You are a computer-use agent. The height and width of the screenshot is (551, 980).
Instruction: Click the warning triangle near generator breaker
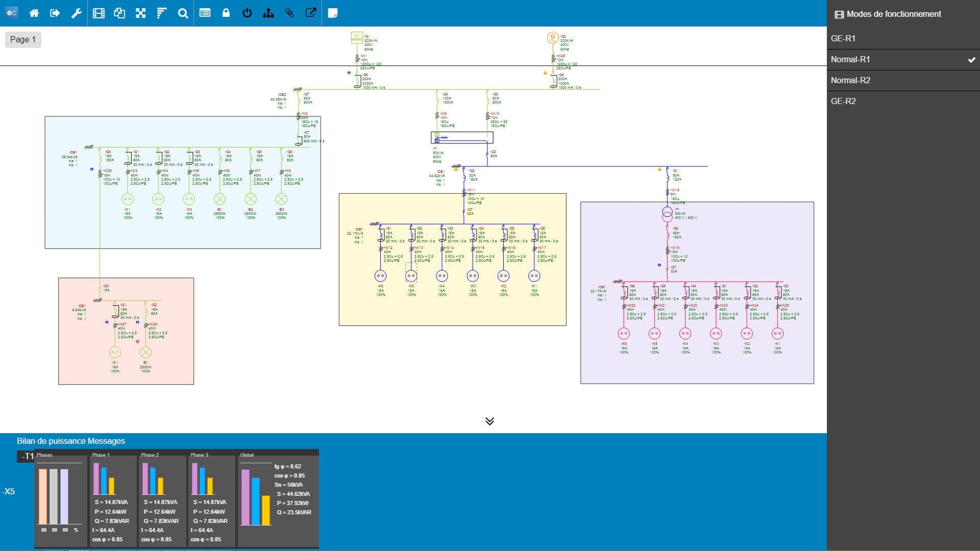[545, 73]
